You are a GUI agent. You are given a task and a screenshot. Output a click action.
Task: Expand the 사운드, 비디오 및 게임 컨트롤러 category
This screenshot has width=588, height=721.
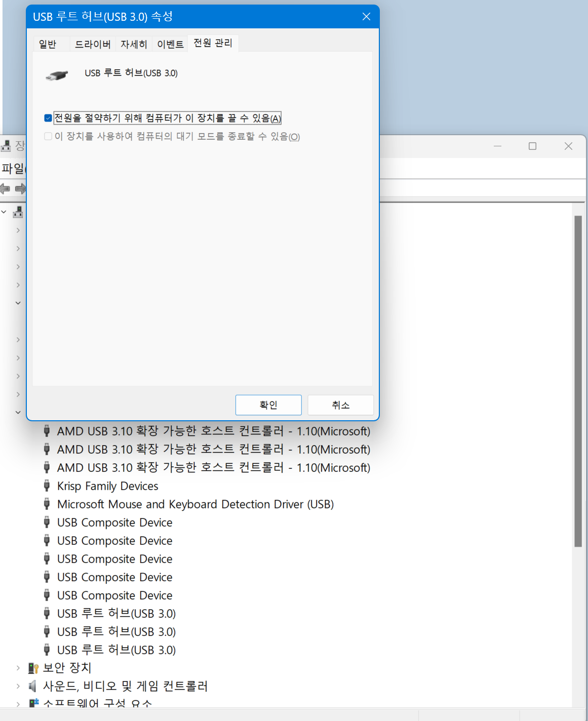(18, 687)
